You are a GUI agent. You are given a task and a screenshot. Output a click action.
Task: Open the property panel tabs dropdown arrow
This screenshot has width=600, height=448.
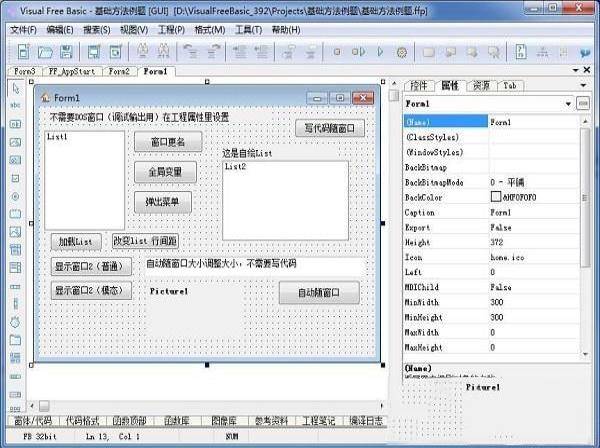[584, 85]
